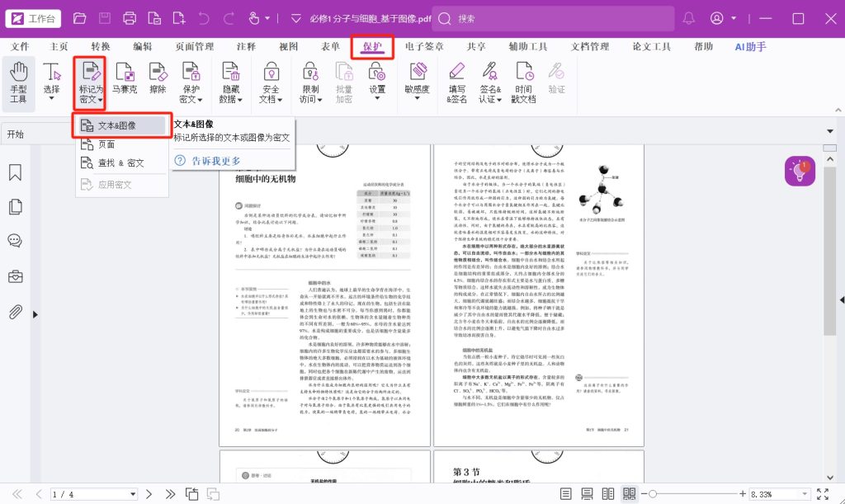Screen dimensions: 845x504
Task: Choose 页面 from the redaction menu
Action: point(107,144)
